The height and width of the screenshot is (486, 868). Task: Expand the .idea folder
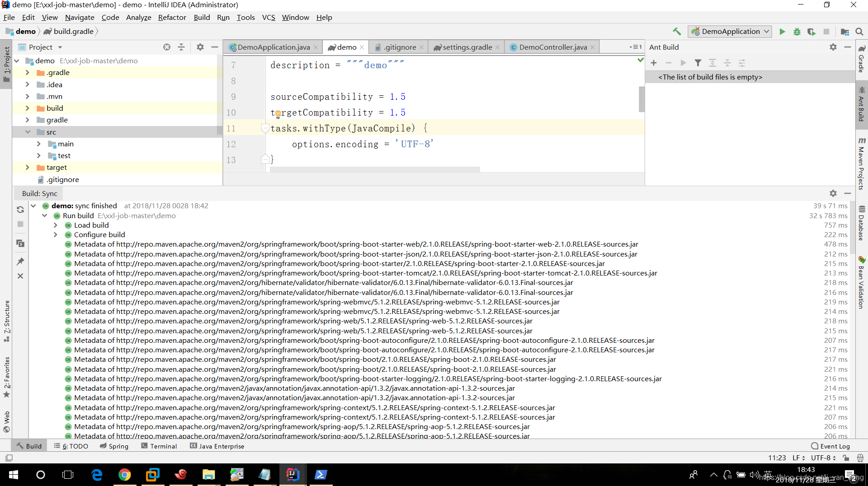coord(28,84)
